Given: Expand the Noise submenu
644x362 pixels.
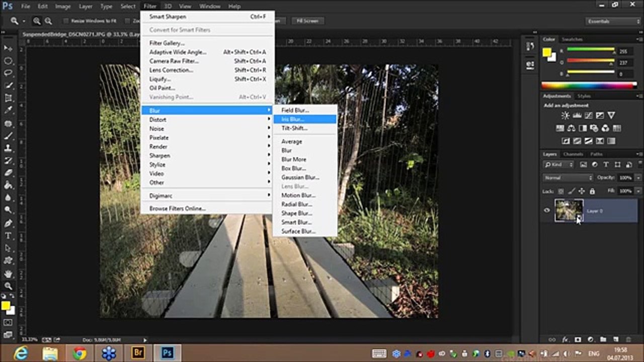Looking at the screenshot, I should tap(208, 129).
